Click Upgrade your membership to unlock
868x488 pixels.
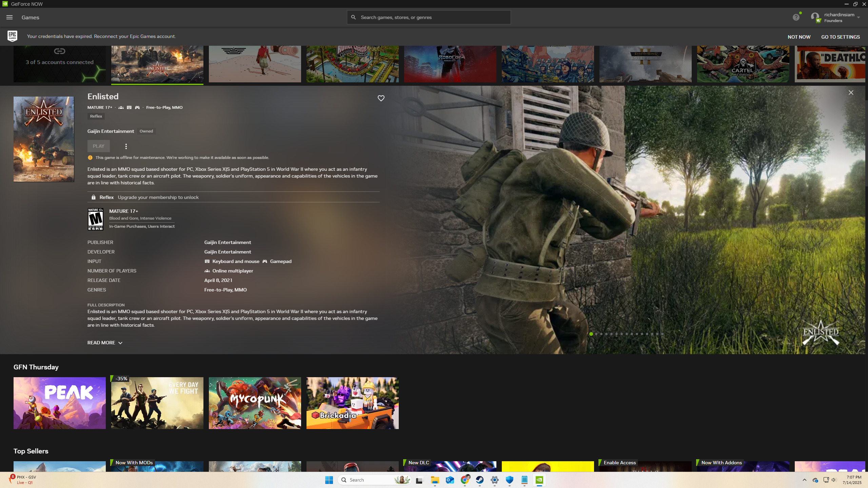click(x=158, y=197)
